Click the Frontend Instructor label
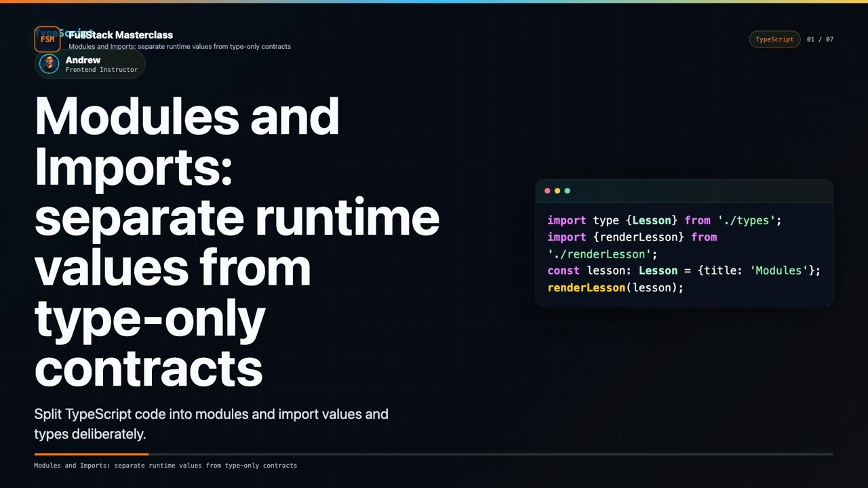 [102, 69]
